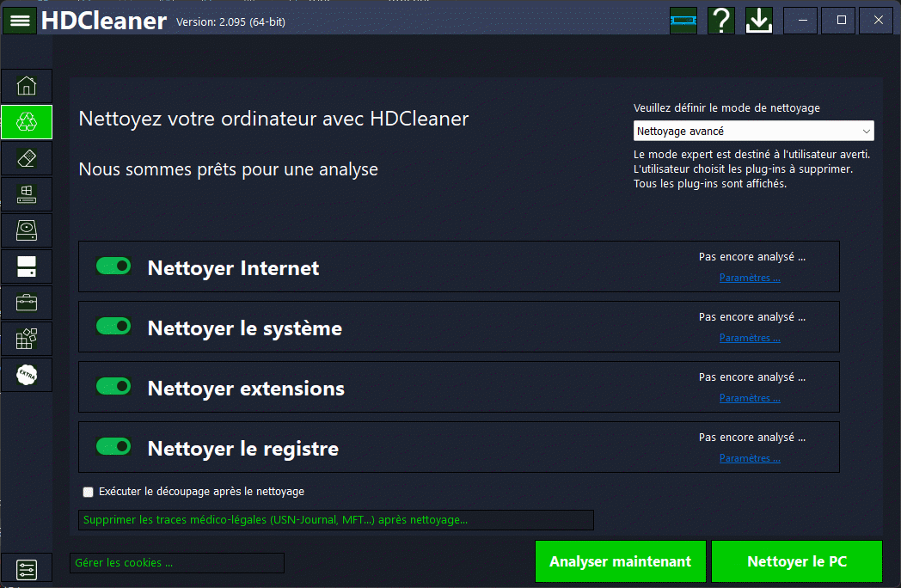This screenshot has height=588, width=901.
Task: Expand the Nettoyage avancé mode dropdown
Action: pos(753,132)
